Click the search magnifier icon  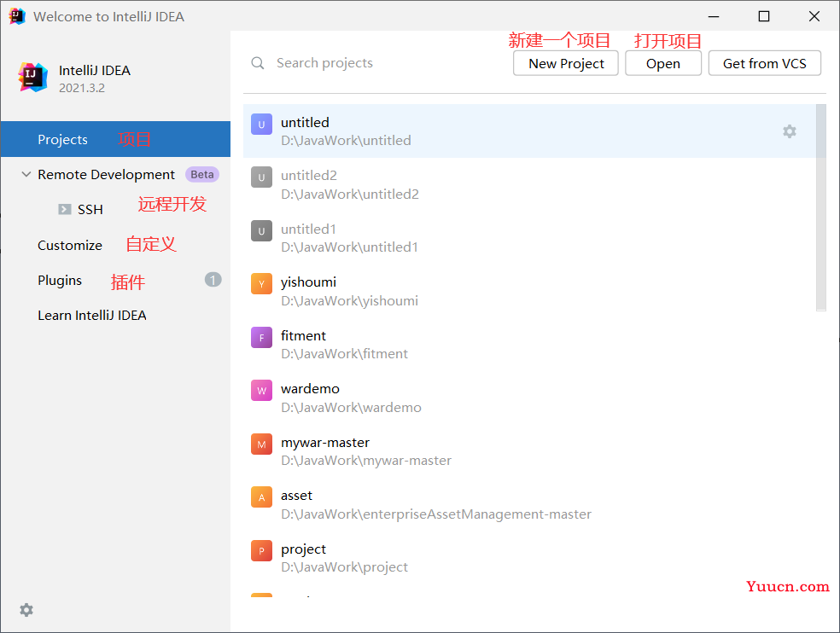click(258, 63)
